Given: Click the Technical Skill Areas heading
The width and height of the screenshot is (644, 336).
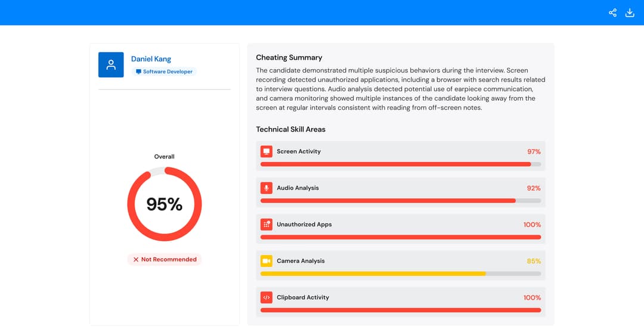Looking at the screenshot, I should [290, 129].
